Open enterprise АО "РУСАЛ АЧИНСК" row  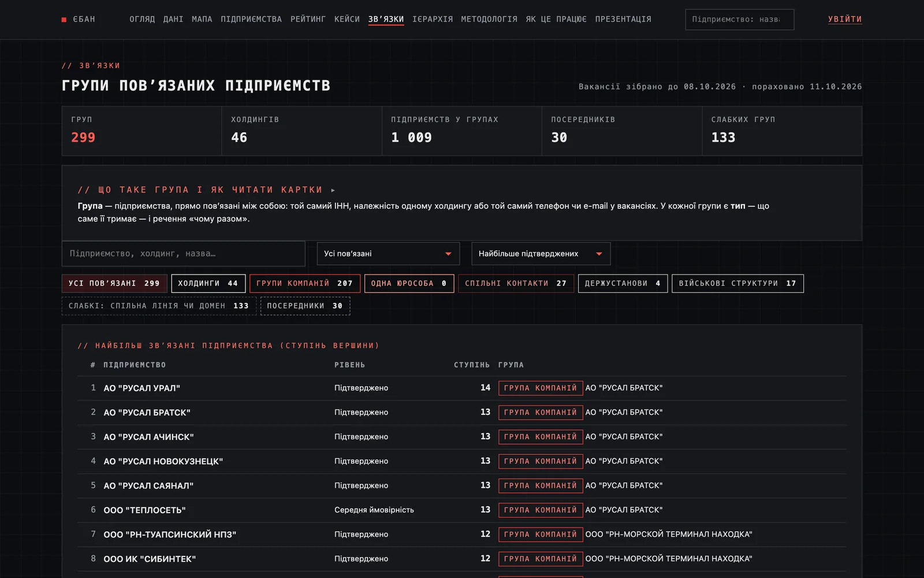461,437
